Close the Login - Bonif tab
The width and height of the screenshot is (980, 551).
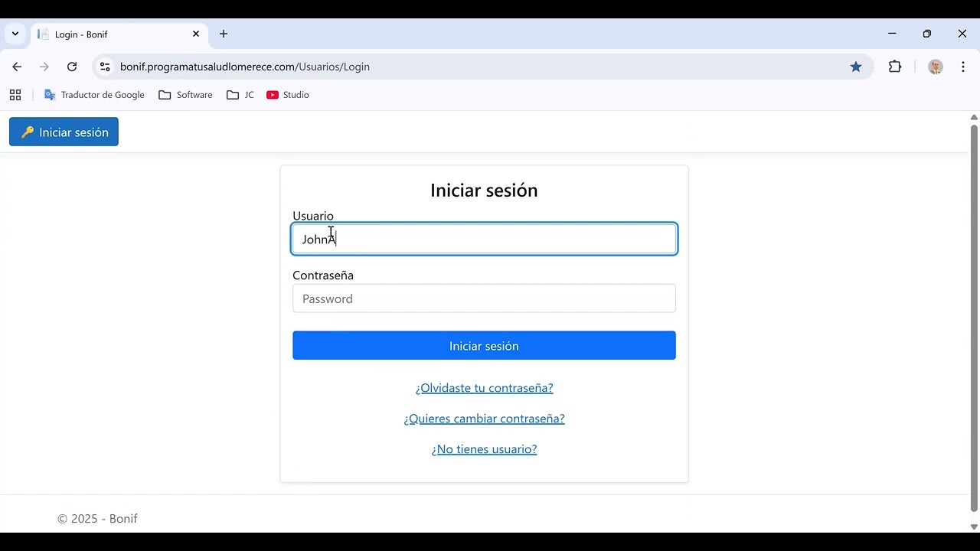(196, 34)
